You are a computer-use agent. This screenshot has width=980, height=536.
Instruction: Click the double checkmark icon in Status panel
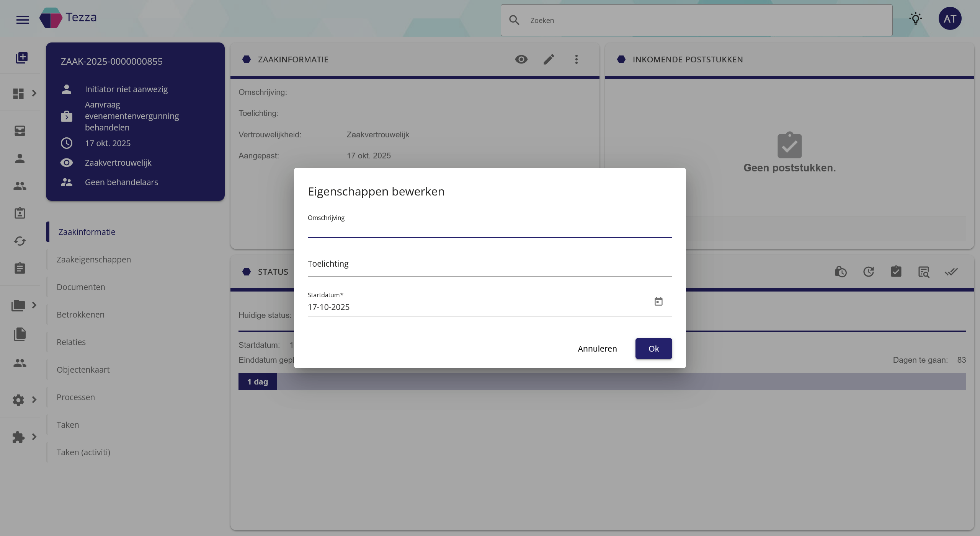pos(951,272)
